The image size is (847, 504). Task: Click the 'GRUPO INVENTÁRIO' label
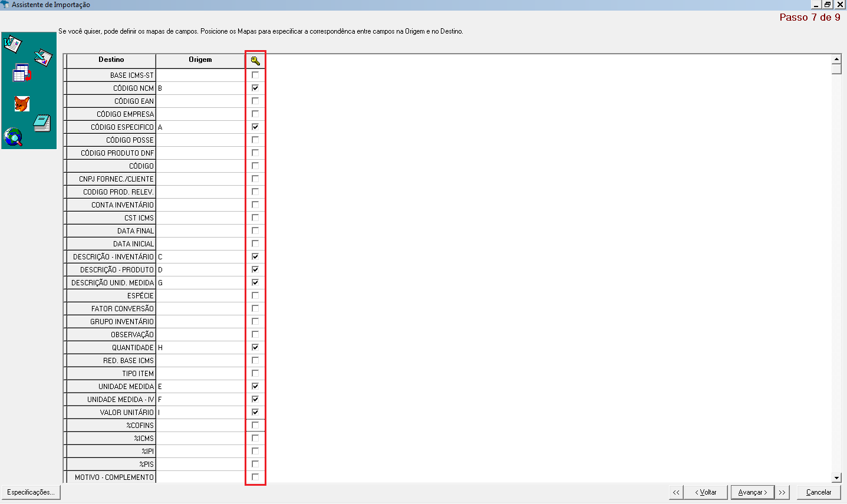click(122, 321)
